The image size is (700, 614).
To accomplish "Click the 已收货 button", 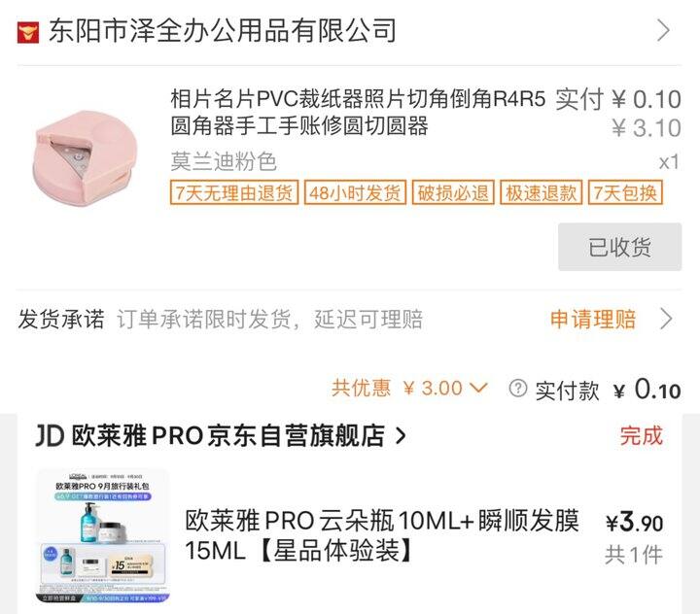I will [x=619, y=247].
